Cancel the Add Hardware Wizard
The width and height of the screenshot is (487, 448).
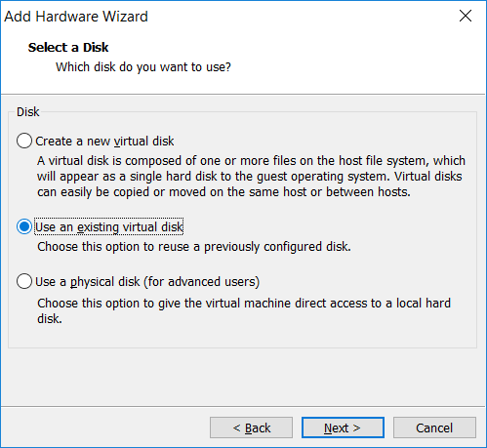click(434, 428)
